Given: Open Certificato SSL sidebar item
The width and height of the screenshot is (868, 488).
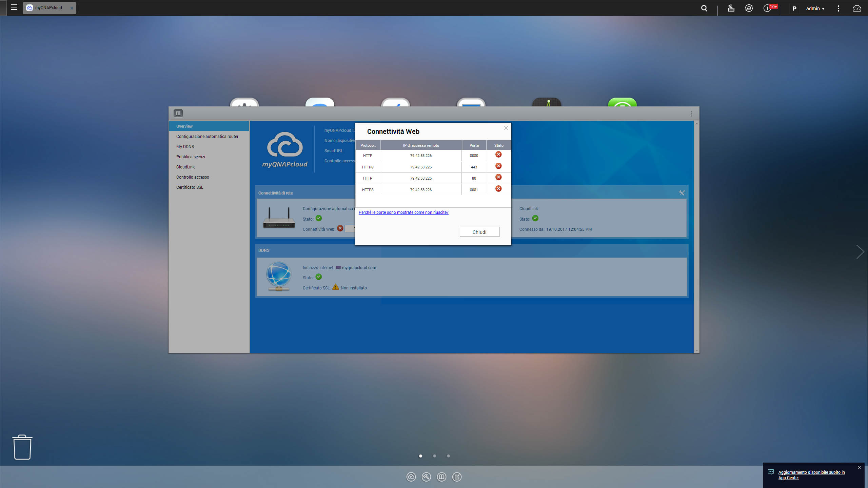Looking at the screenshot, I should click(x=190, y=187).
